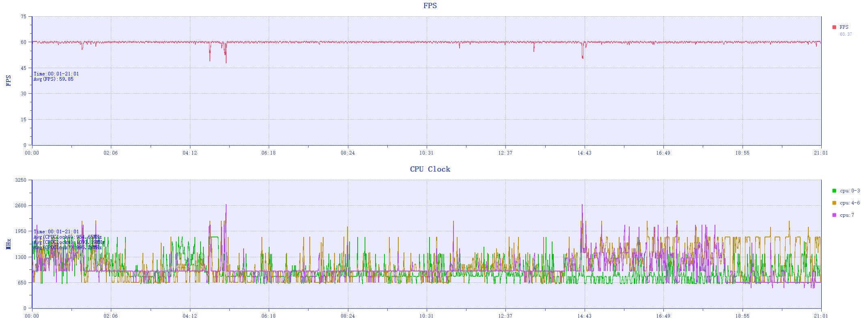Click the green cpu: 0-3 legend swatch
Viewport: 868px width, 325px height.
(834, 191)
